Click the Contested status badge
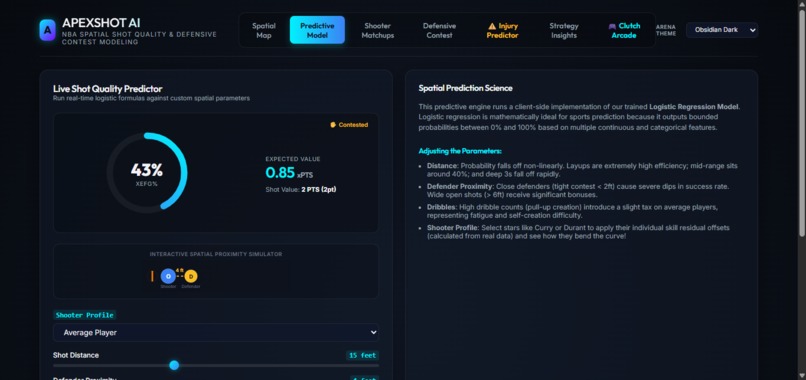 pos(349,124)
